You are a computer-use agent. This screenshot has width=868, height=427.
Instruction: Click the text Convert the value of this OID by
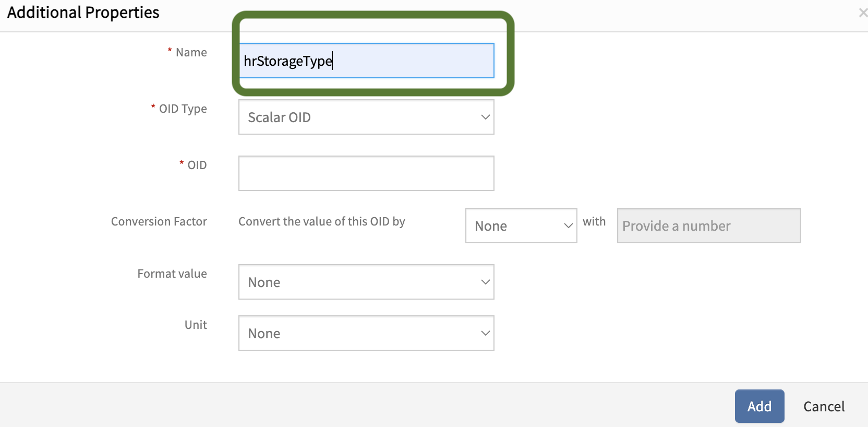click(321, 221)
